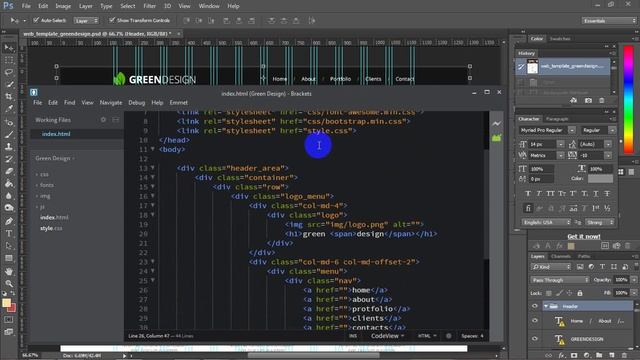
Task: Switch to the Channels tab
Action: (560, 256)
